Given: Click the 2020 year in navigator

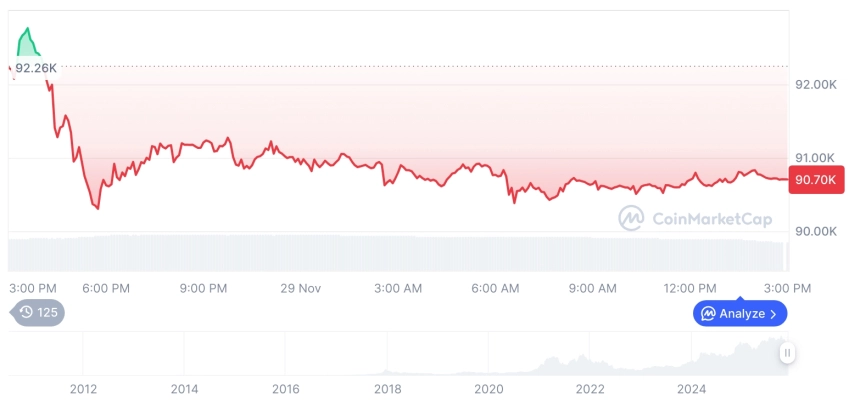Looking at the screenshot, I should tap(489, 389).
